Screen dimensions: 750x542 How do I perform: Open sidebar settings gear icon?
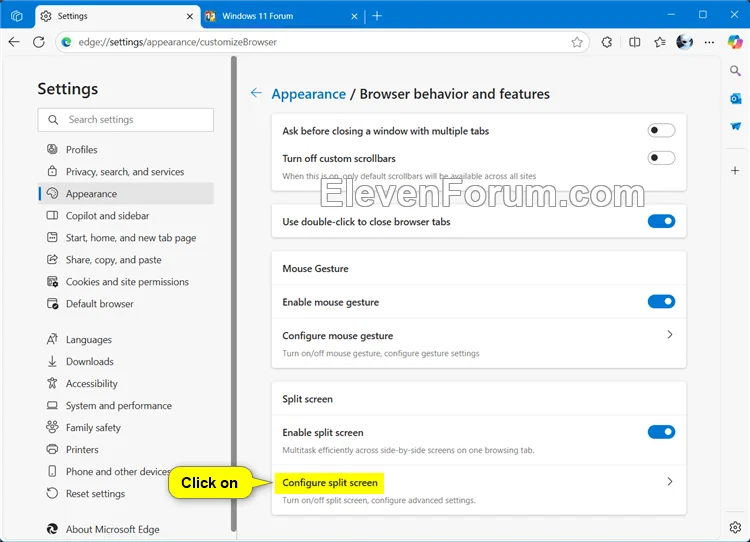[x=735, y=527]
